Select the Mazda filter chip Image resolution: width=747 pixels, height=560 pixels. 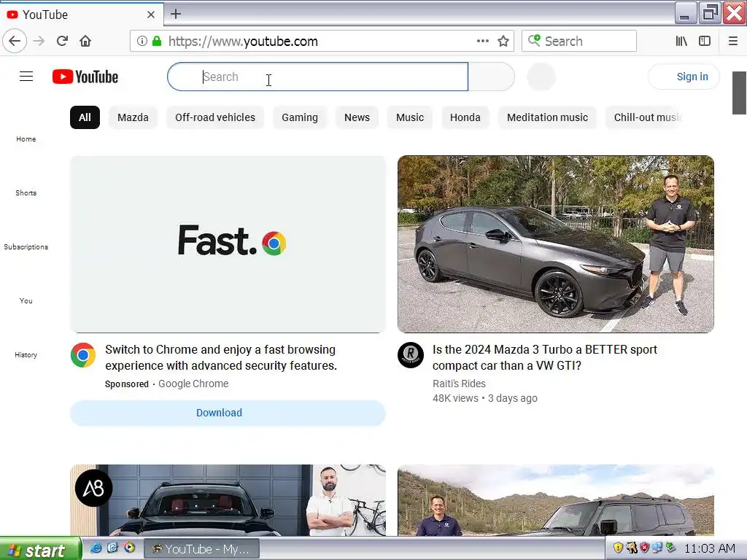point(133,117)
